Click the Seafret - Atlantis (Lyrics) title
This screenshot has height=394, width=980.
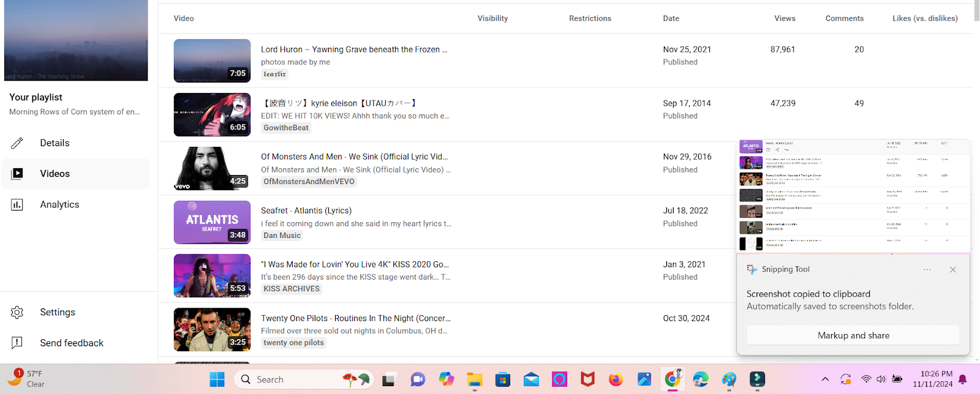click(306, 210)
